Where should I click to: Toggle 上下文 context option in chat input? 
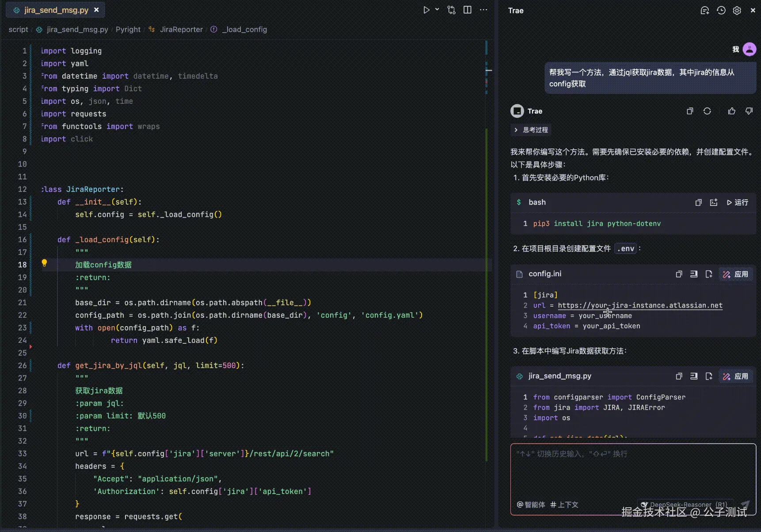[564, 504]
